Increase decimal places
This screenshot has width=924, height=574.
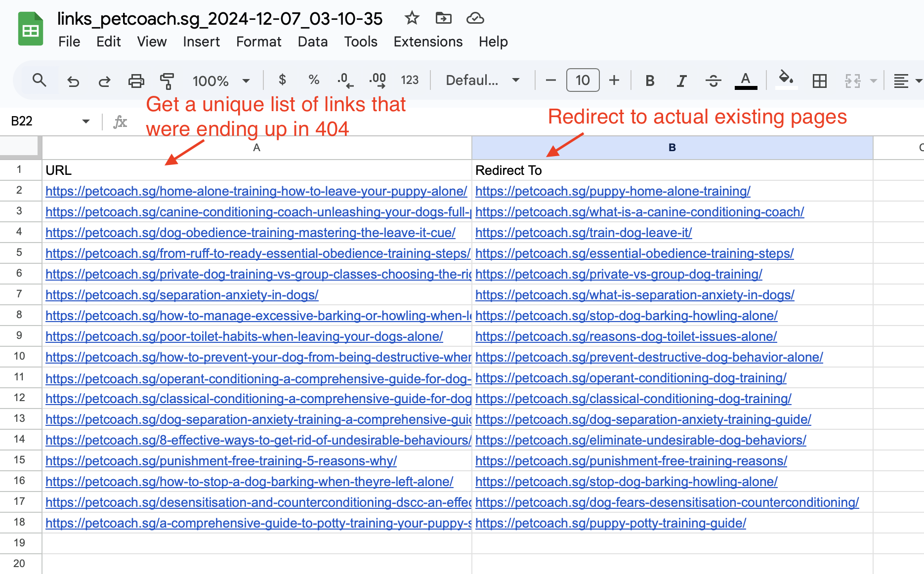378,80
